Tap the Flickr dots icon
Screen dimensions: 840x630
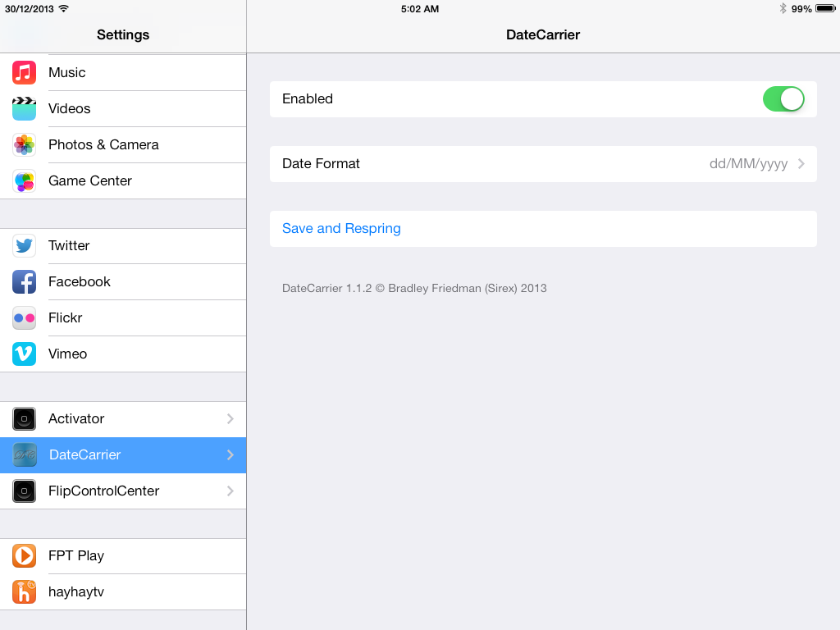point(24,317)
